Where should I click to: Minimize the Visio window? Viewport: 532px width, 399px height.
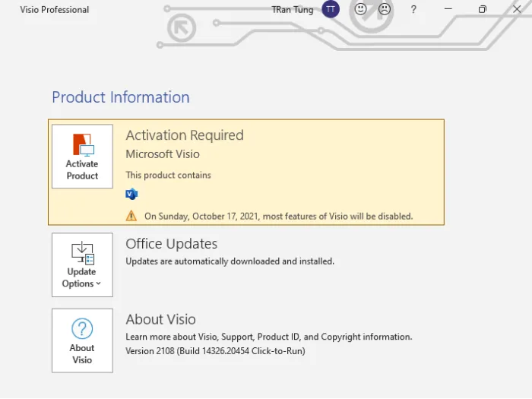point(448,9)
